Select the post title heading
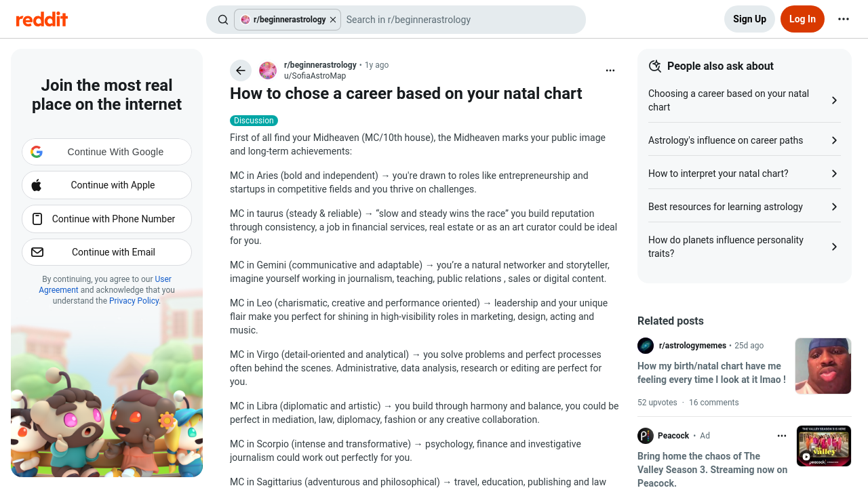 click(x=406, y=94)
